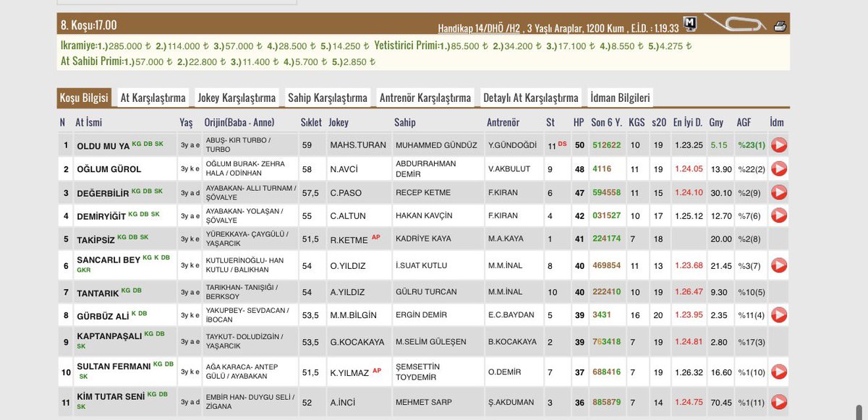
Task: Select the Koşu Bilgisi tab
Action: click(x=84, y=98)
